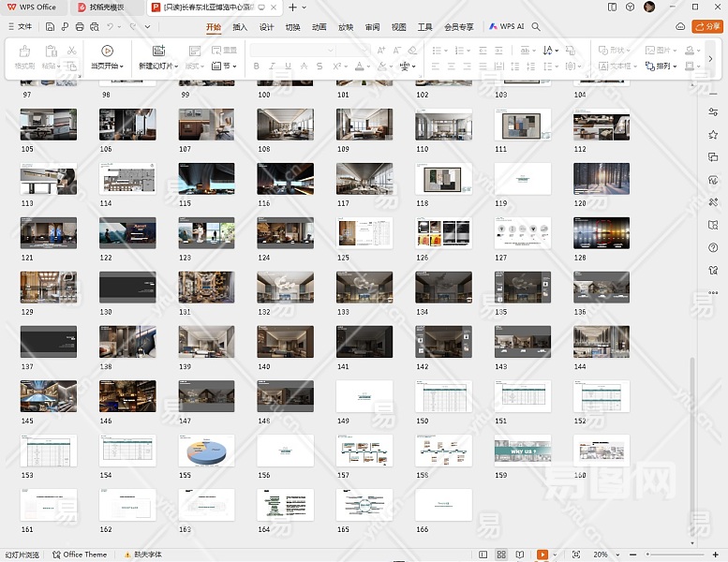728x562 pixels.
Task: Switch to slide sorter grid view icon
Action: click(501, 555)
